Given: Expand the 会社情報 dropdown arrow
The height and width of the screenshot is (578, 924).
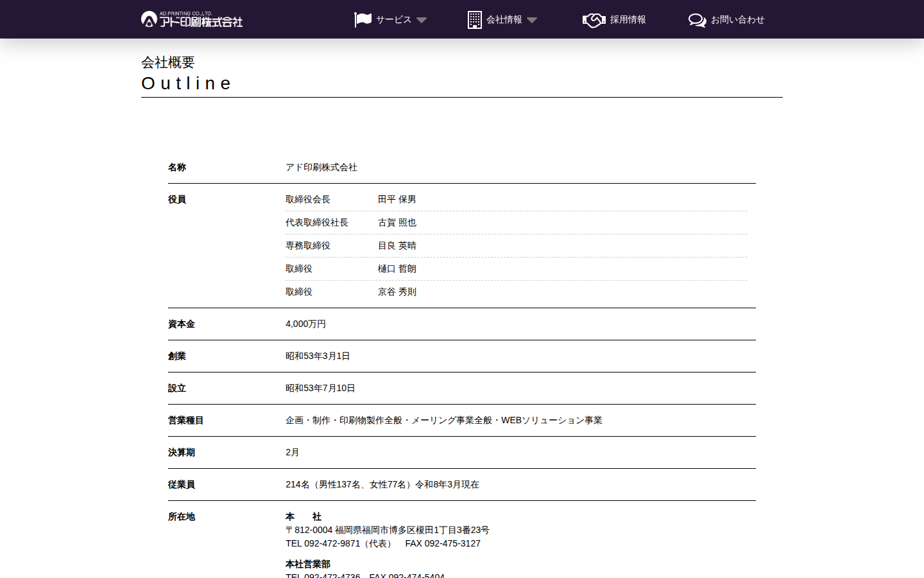Looking at the screenshot, I should [x=532, y=21].
